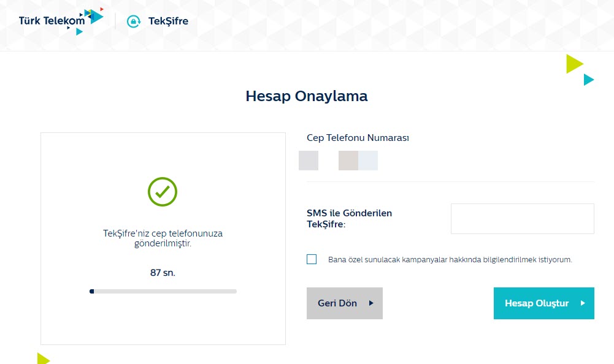This screenshot has width=614, height=364.
Task: Click the TekŞifre lock icon in header
Action: click(x=133, y=21)
